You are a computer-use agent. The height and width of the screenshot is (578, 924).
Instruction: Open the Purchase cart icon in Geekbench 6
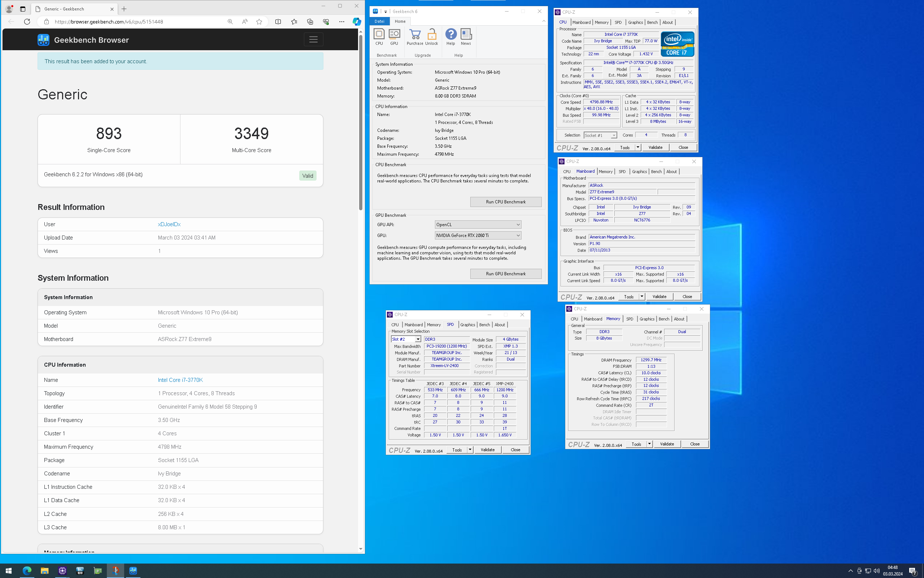(415, 37)
